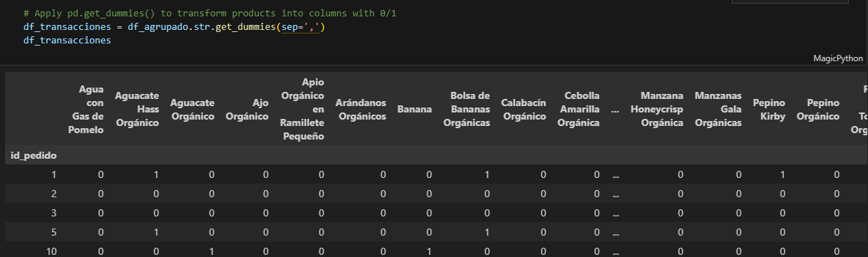Screen dimensions: 868x257
Task: Click the 0 under Arándanos Orgánicos, row 10
Action: (383, 251)
